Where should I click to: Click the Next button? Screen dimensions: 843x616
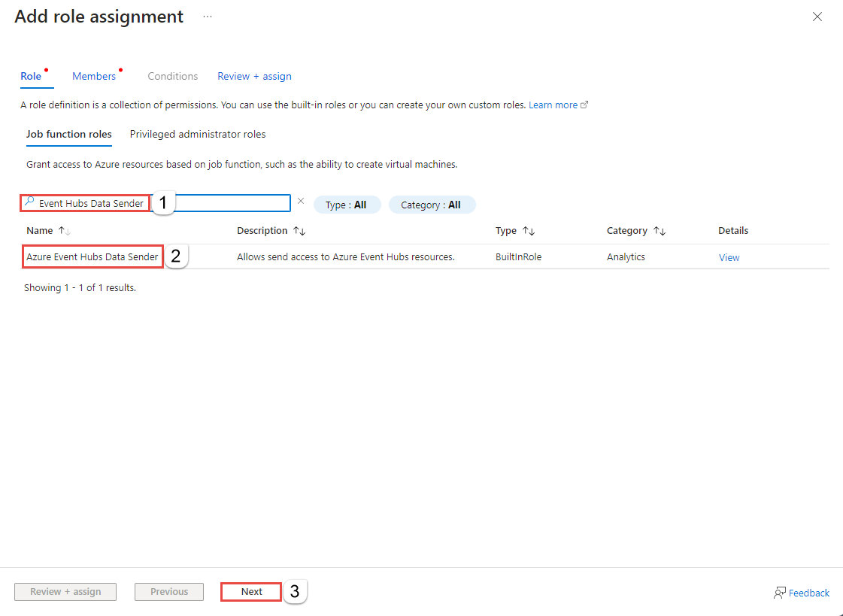tap(251, 592)
